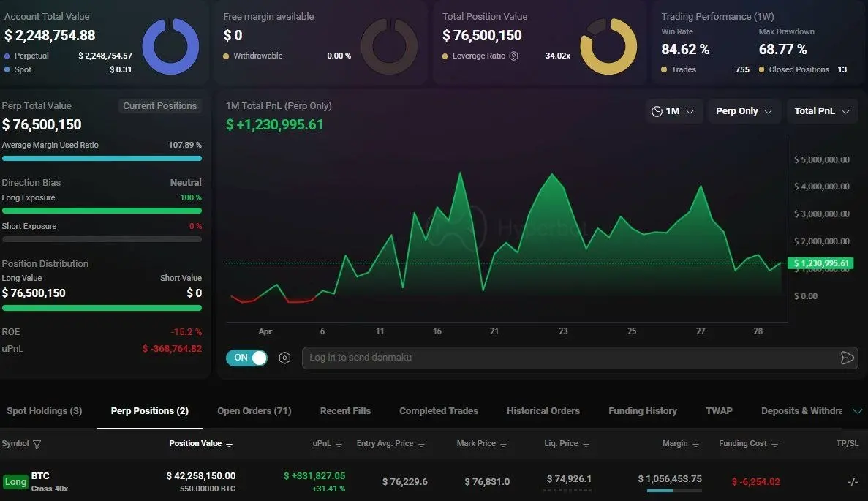The height and width of the screenshot is (501, 868).
Task: Click the Position Distribution green bar
Action: (102, 308)
